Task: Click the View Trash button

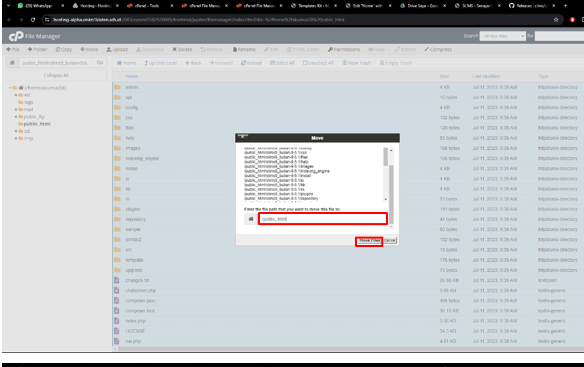Action: coord(357,63)
